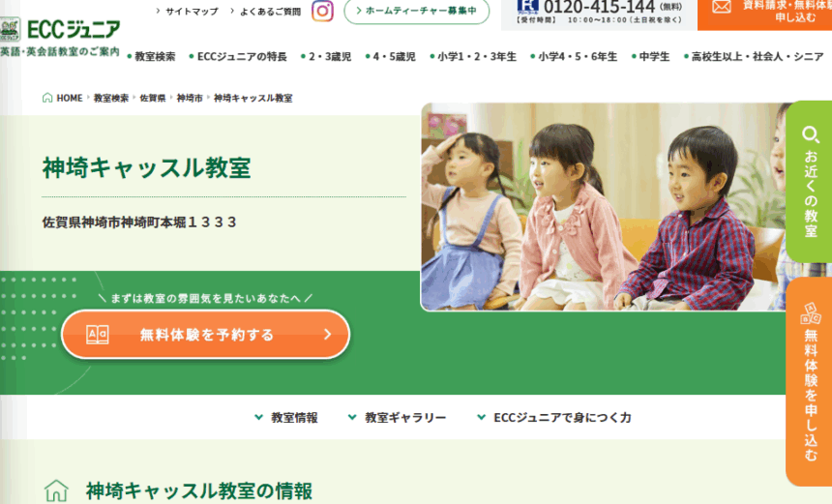The width and height of the screenshot is (832, 504).
Task: Select the 小学1・2・3年生 menu item
Action: point(473,56)
